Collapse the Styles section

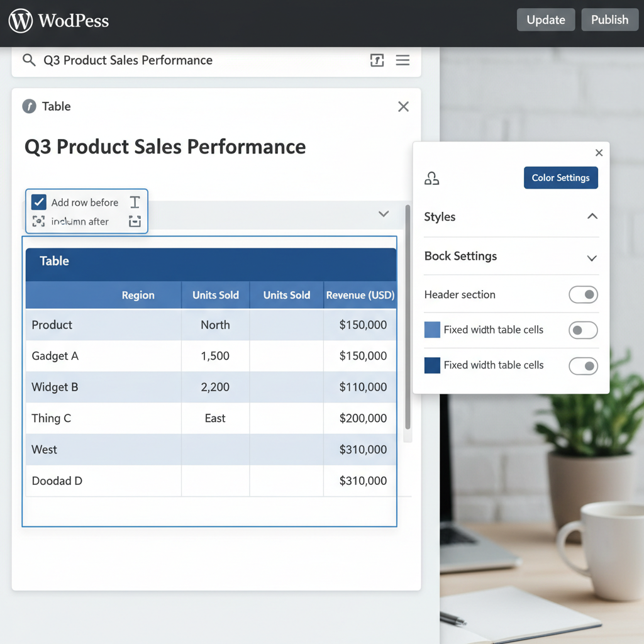click(x=592, y=216)
